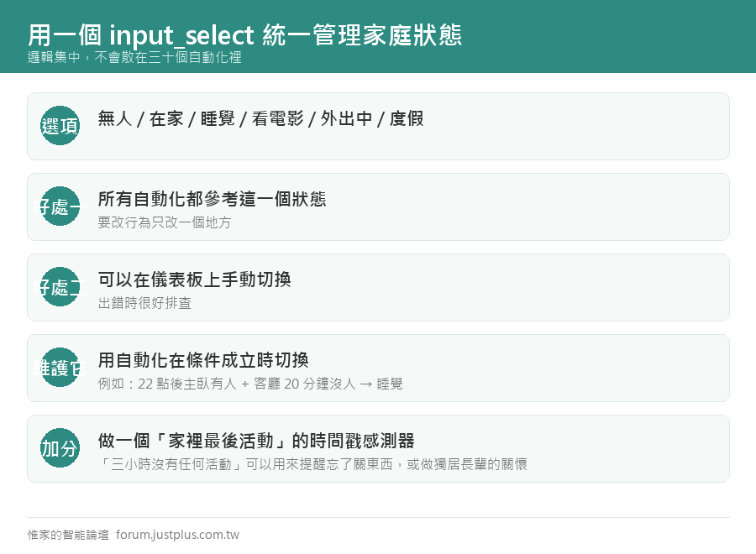Click heading about 家裡最後活動 timestamp sensor
This screenshot has width=756, height=554.
[256, 441]
